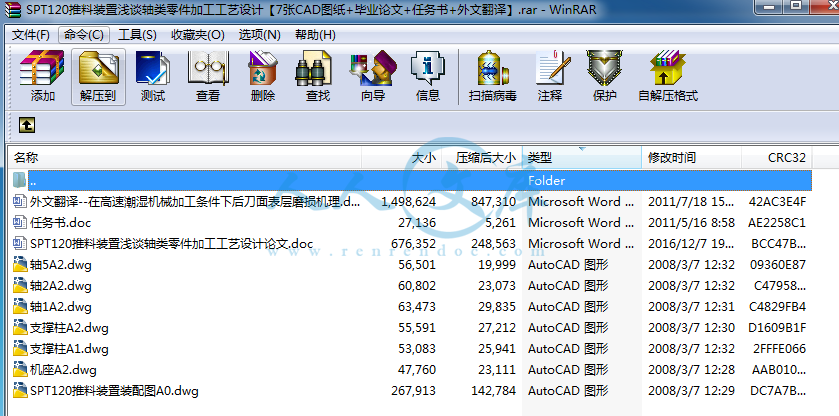Click the icon of 轴5A2.dwg
The width and height of the screenshot is (839, 416).
[20, 264]
